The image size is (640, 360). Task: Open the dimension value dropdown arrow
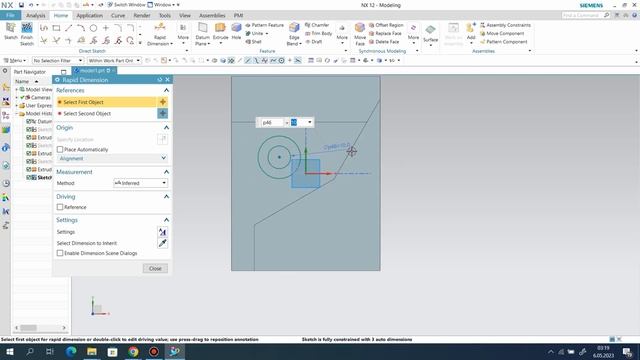309,122
